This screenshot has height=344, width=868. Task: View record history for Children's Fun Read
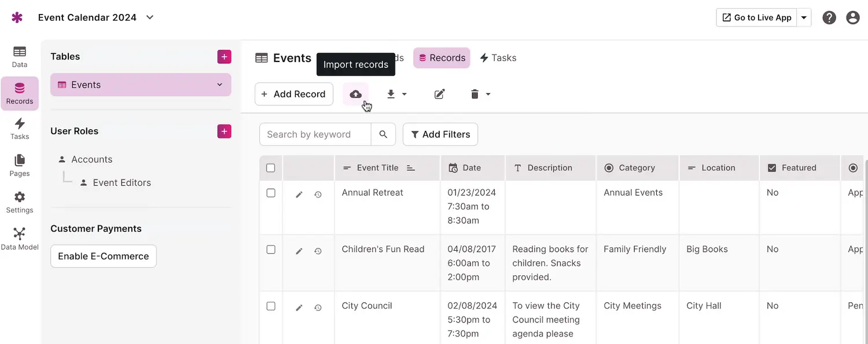318,251
